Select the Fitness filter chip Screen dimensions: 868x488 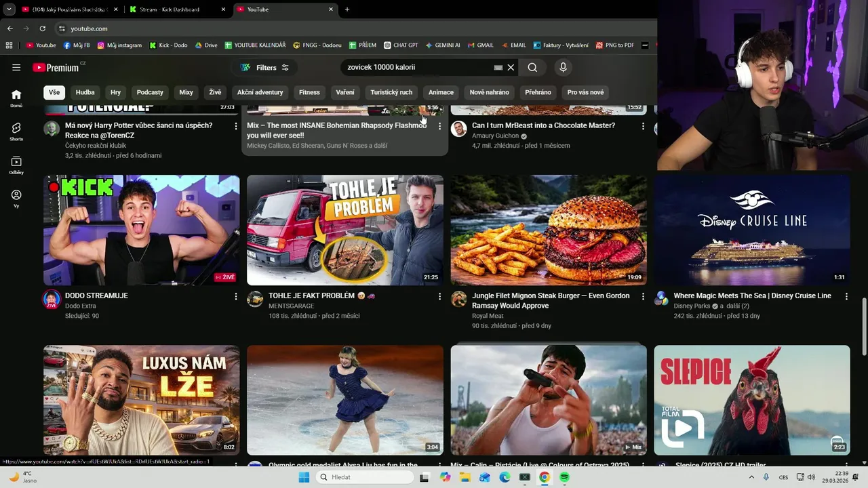[x=309, y=92]
